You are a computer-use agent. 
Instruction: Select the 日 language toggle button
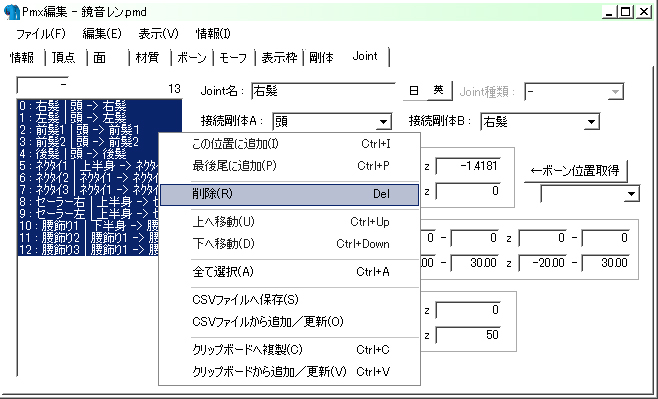pyautogui.click(x=414, y=91)
